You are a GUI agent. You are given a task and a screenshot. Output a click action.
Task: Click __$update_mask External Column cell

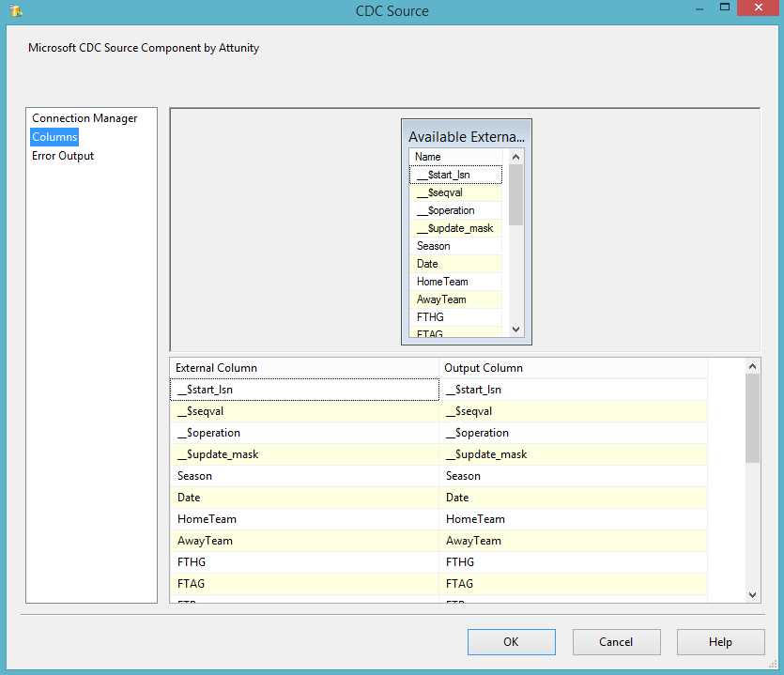click(x=304, y=454)
